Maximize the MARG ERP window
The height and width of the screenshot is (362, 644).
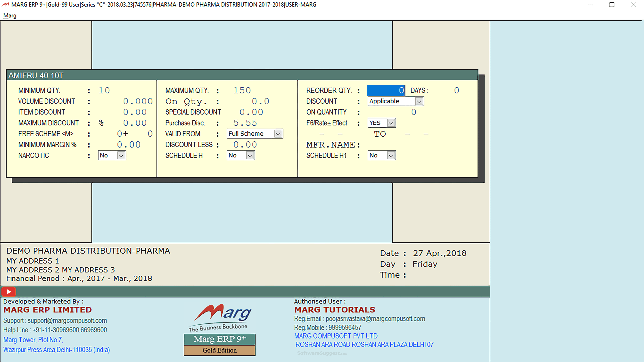tap(612, 5)
